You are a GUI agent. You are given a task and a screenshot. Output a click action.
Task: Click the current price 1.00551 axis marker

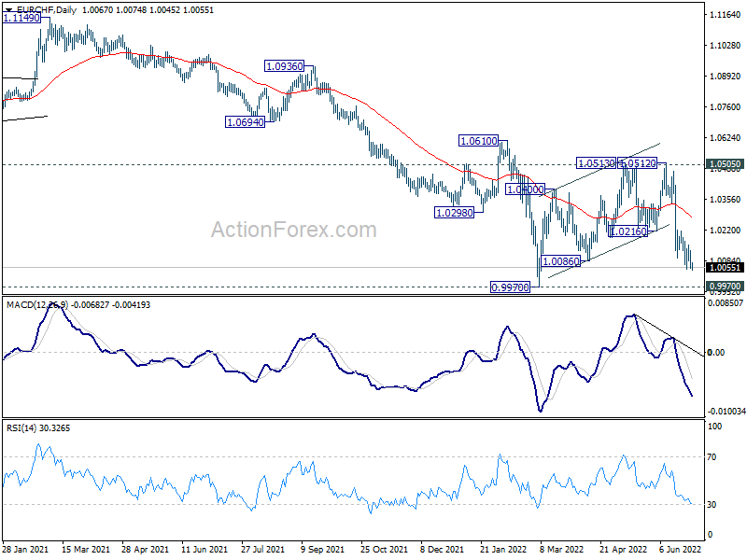click(726, 268)
